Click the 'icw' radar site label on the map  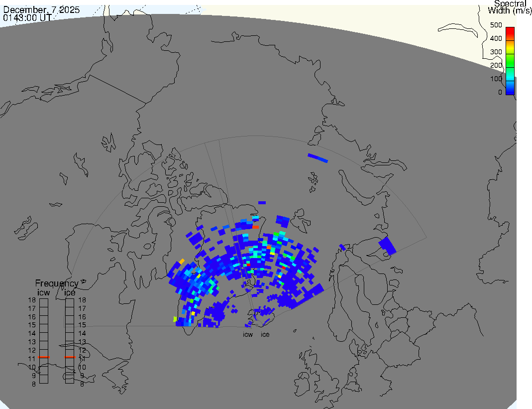248,335
